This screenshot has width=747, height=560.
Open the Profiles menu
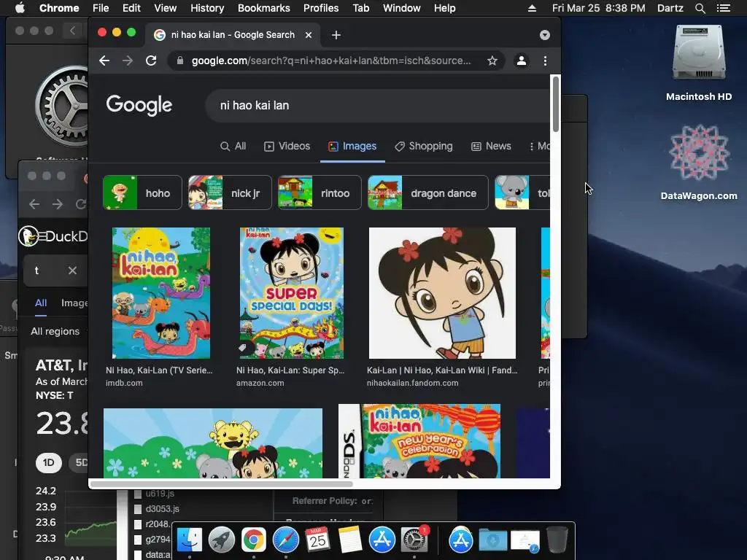[321, 8]
